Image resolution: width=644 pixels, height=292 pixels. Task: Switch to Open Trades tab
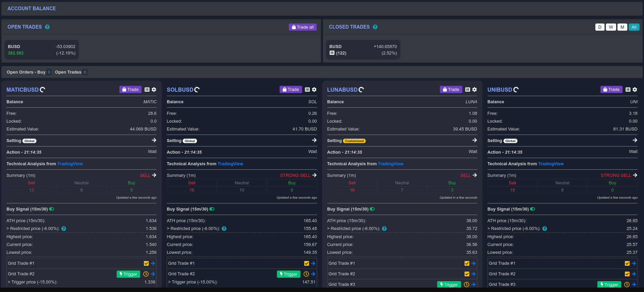[71, 72]
